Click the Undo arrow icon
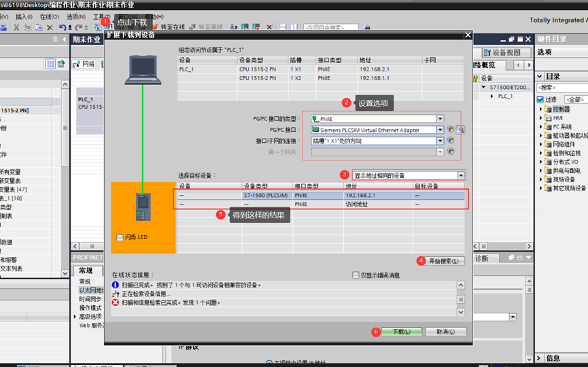588x367 pixels. point(63,27)
